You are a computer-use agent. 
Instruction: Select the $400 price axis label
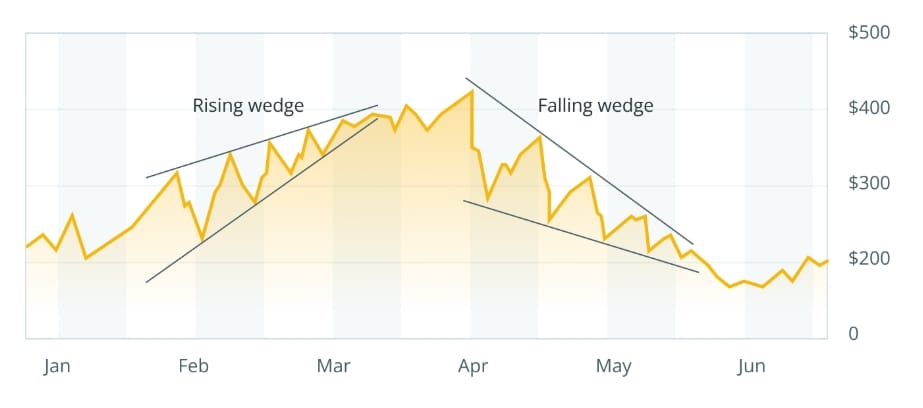(x=869, y=108)
